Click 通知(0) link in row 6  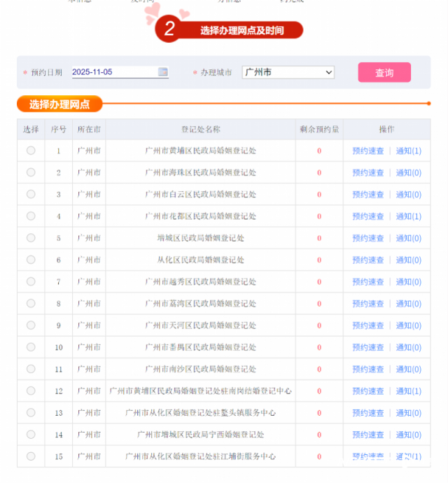[408, 260]
